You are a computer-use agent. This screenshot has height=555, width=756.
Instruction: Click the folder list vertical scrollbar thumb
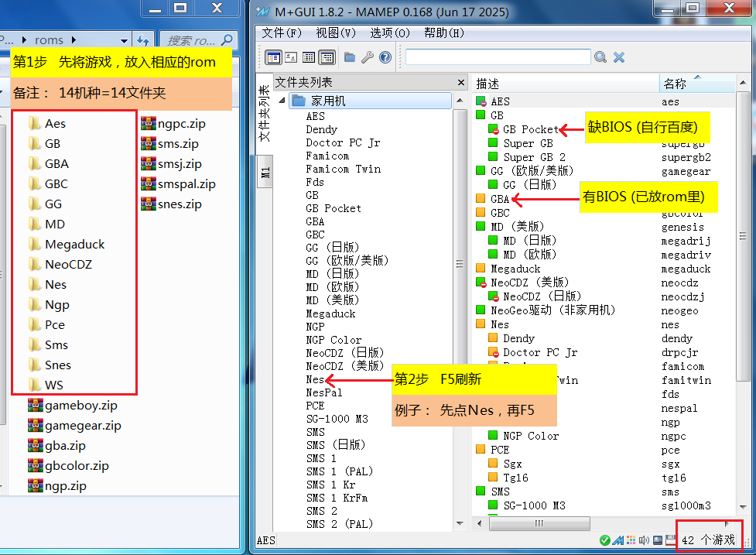click(x=460, y=263)
